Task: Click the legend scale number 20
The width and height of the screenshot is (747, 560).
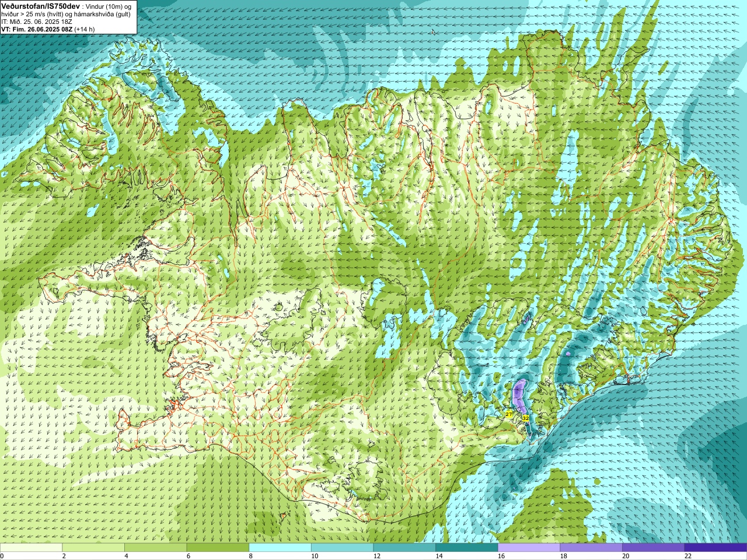Action: pos(626,556)
